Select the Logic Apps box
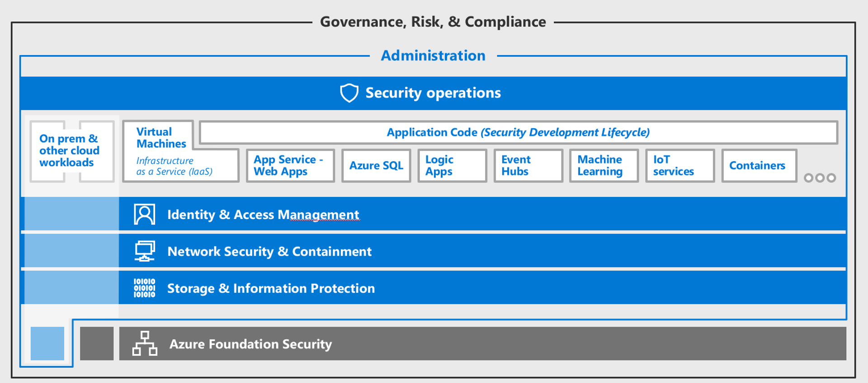Viewport: 868px width, 383px height. click(x=452, y=166)
